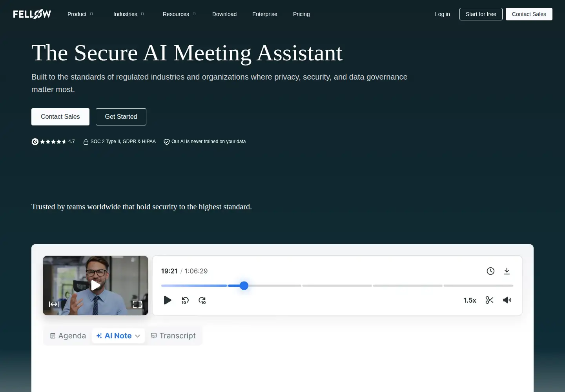Go to the Download page

coord(224,14)
